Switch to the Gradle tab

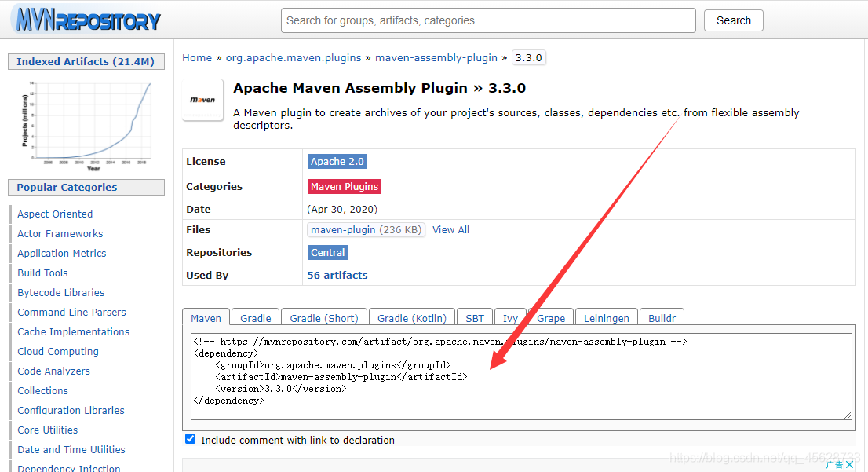click(255, 318)
